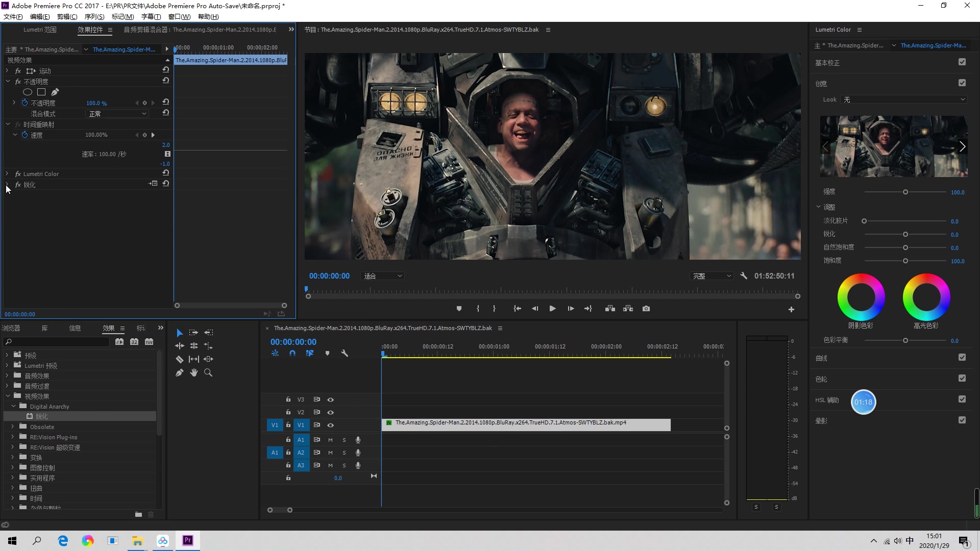This screenshot has width=980, height=551.
Task: Switch to the Media Browser tab
Action: (x=10, y=328)
